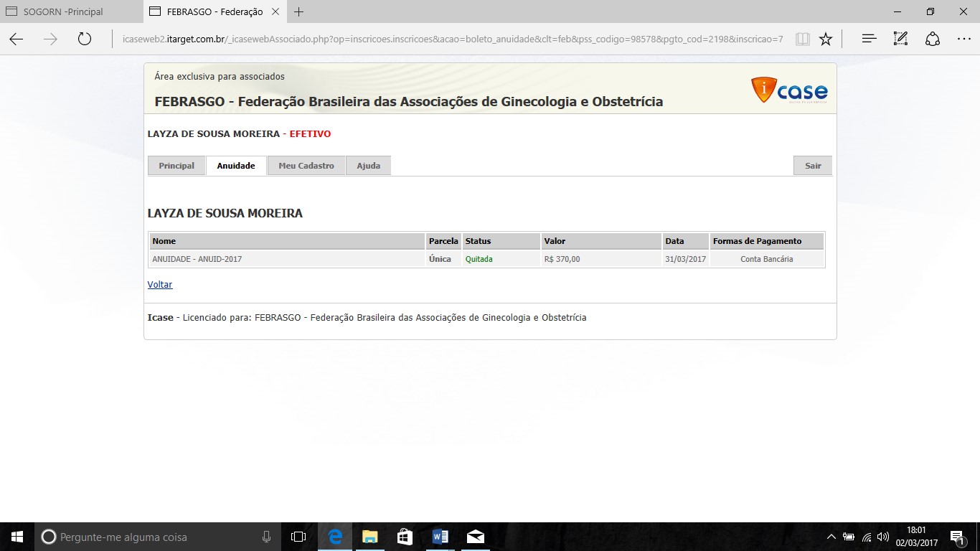Go back using the browser back arrow
The image size is (980, 551).
[x=17, y=39]
